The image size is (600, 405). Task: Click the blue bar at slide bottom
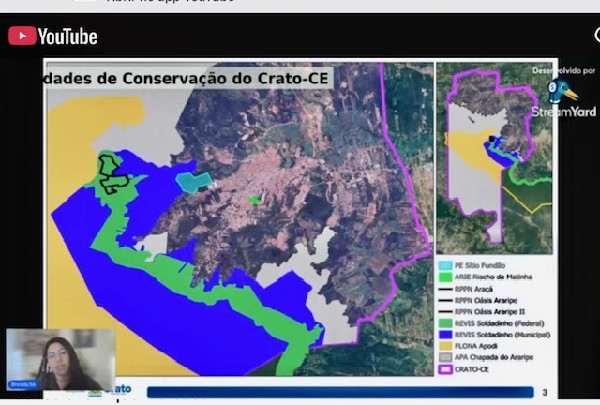pos(340,391)
